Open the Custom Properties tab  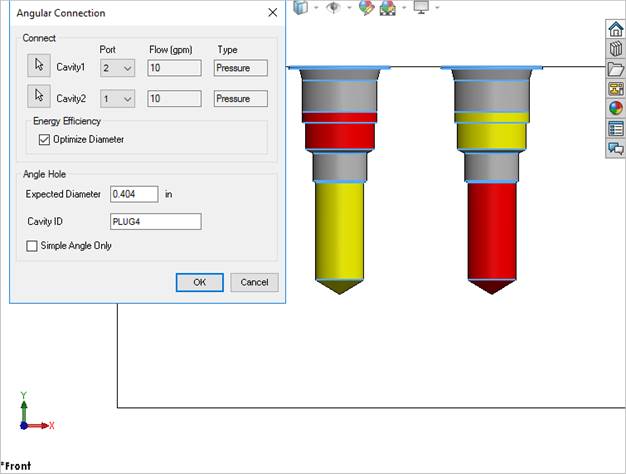pos(616,129)
